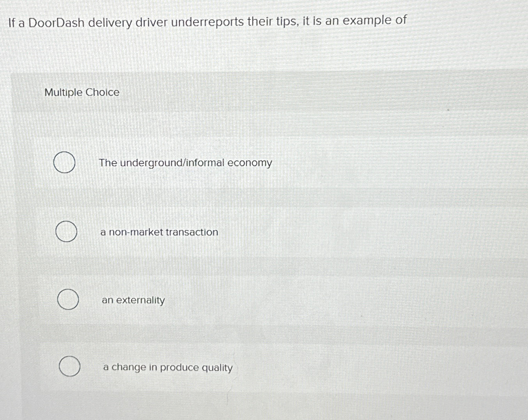Select the radio button for an externality
Image resolution: width=528 pixels, height=420 pixels.
point(68,300)
